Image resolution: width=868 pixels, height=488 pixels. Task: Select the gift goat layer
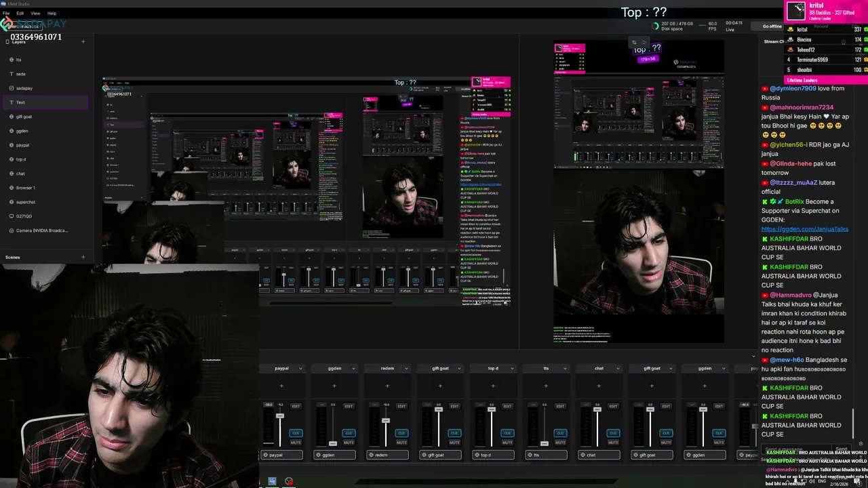(x=45, y=117)
